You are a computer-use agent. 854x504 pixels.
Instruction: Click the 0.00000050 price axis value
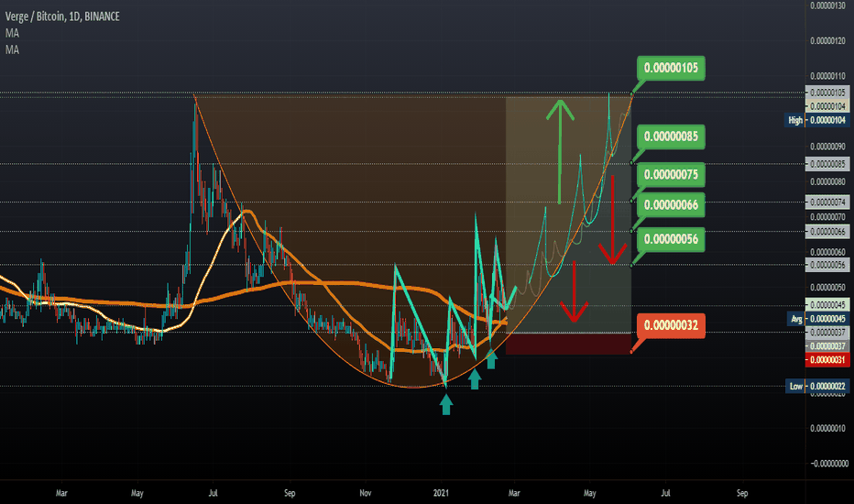pos(827,287)
